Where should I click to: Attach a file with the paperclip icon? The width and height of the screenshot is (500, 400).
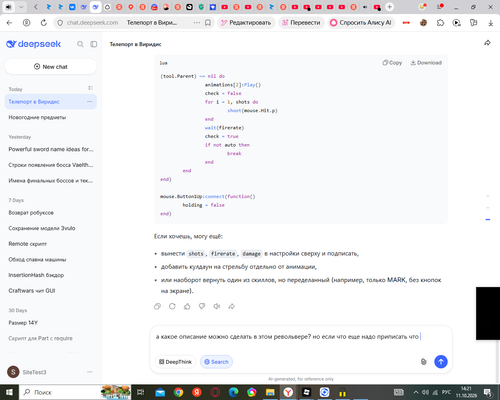(423, 362)
